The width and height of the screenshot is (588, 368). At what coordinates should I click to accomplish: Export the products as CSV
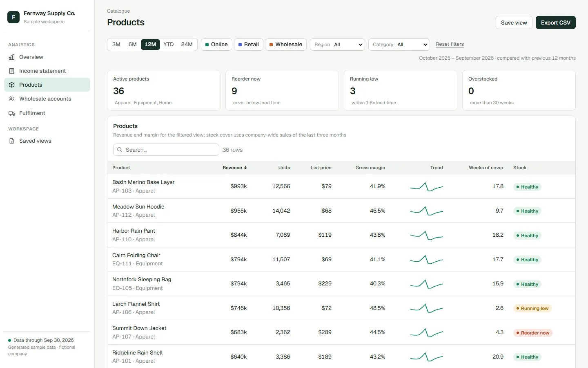point(556,22)
